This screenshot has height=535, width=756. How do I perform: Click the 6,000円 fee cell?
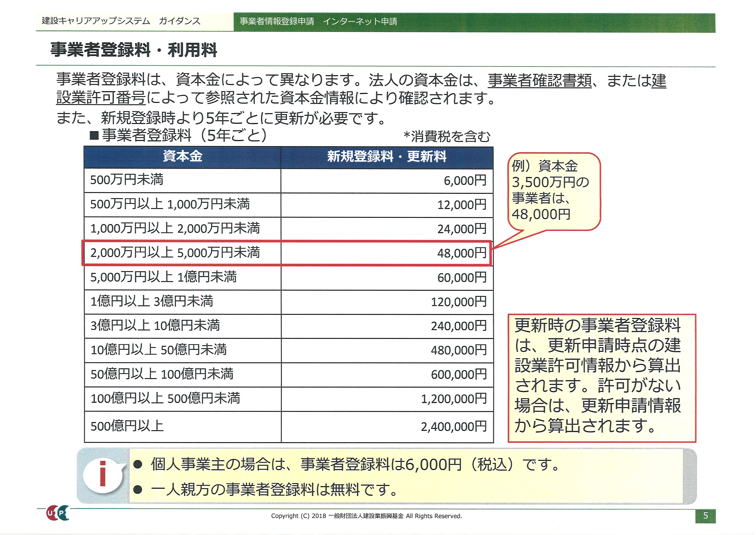[387, 181]
